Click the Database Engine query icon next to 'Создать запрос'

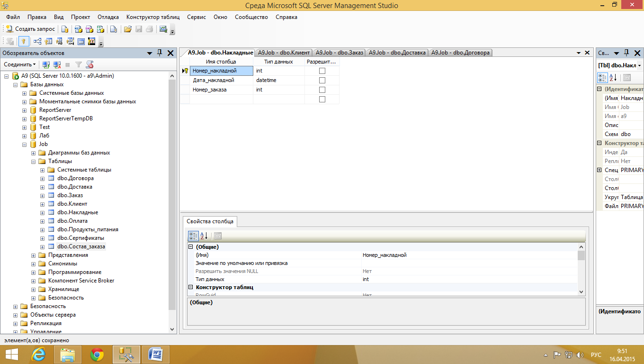pos(65,29)
